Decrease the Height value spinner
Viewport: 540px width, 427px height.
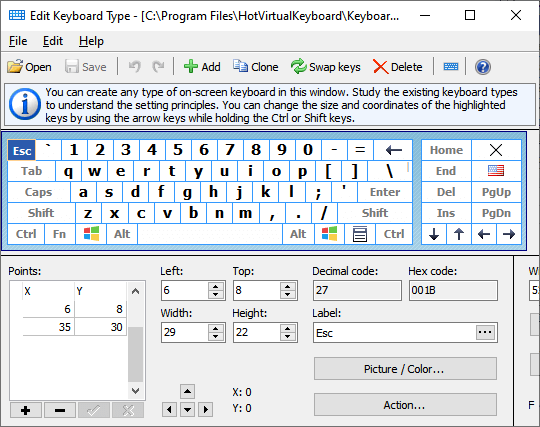pyautogui.click(x=288, y=336)
